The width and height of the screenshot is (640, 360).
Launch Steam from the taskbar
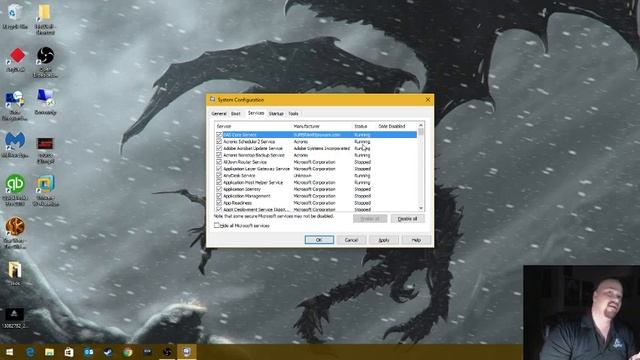108,352
